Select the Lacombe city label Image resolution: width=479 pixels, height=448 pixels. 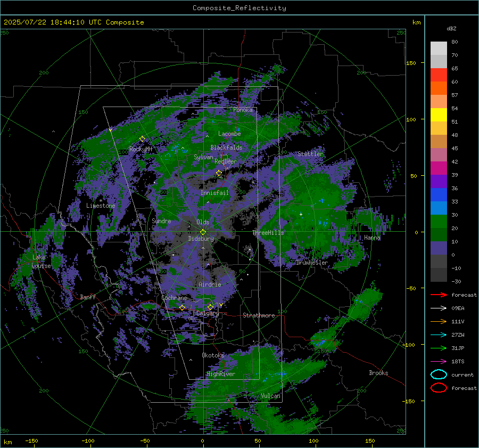[229, 134]
